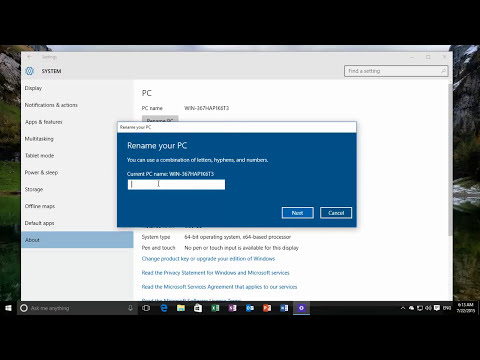
Task: Click the Settings back arrow
Action: [x=29, y=57]
